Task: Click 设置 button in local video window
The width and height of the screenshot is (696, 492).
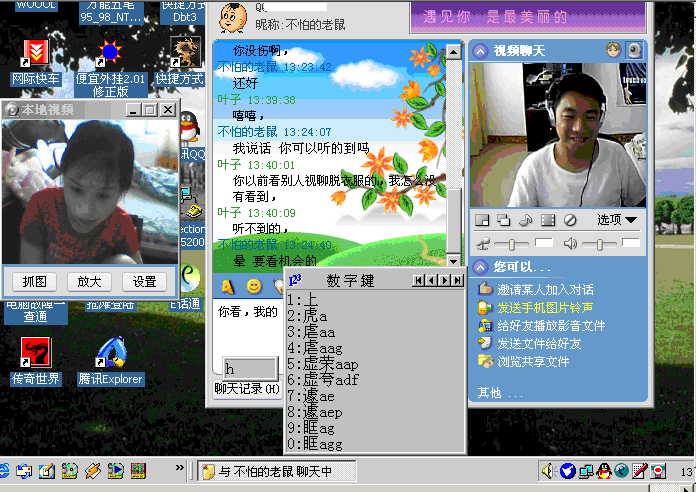Action: coord(144,282)
